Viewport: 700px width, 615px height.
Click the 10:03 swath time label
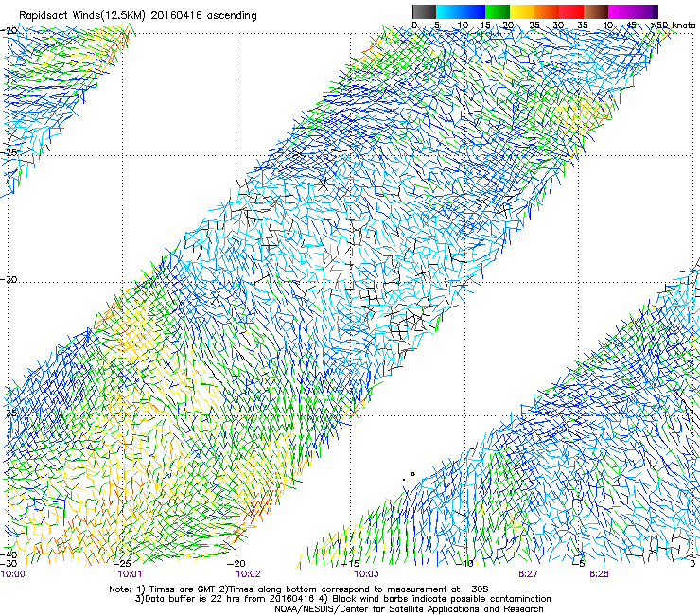pos(366,574)
